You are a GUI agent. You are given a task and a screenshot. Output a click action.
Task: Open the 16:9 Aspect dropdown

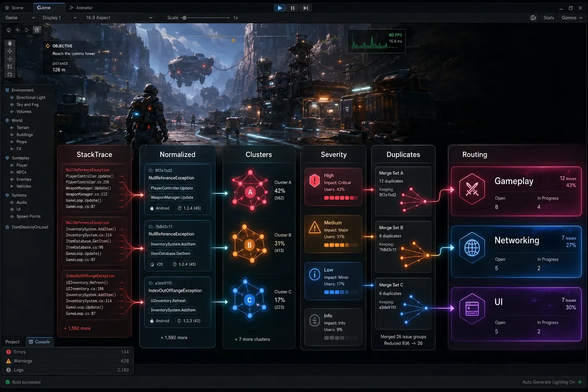click(119, 18)
